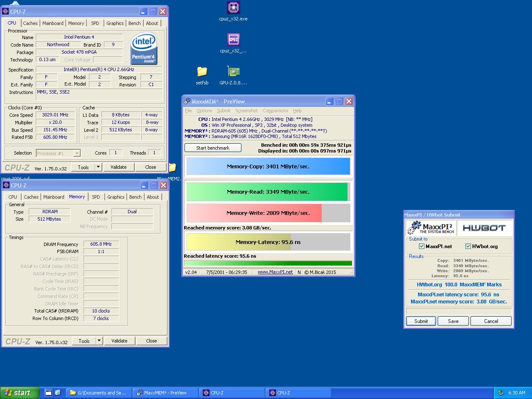Click the Rated FSB 605.80 MHz value
The width and height of the screenshot is (532, 399).
(x=55, y=137)
